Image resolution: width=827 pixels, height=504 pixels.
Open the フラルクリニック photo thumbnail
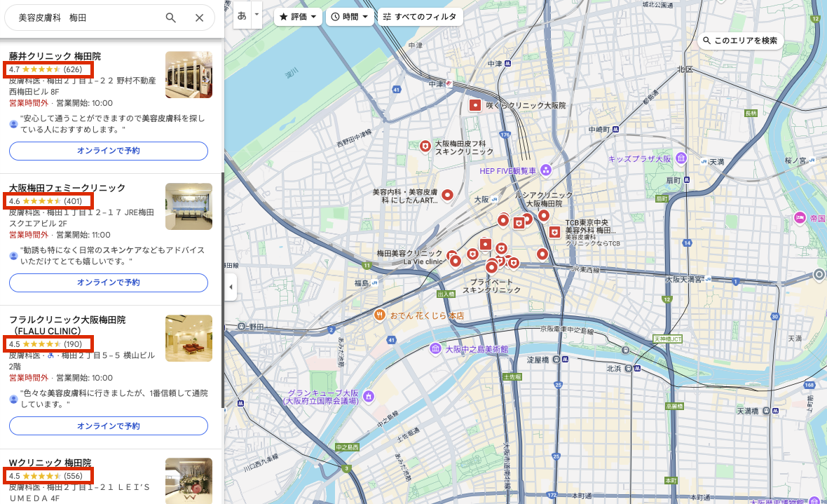coord(189,339)
